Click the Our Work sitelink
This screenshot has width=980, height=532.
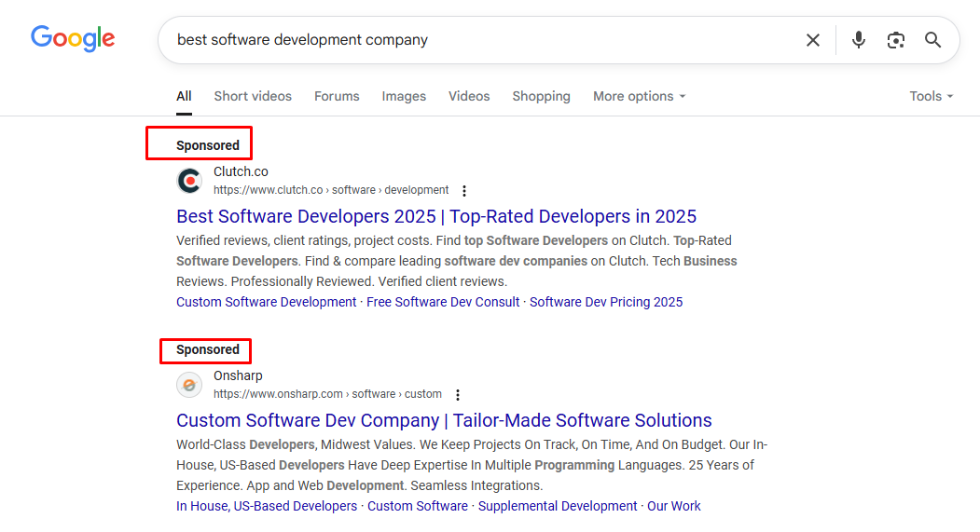(674, 507)
